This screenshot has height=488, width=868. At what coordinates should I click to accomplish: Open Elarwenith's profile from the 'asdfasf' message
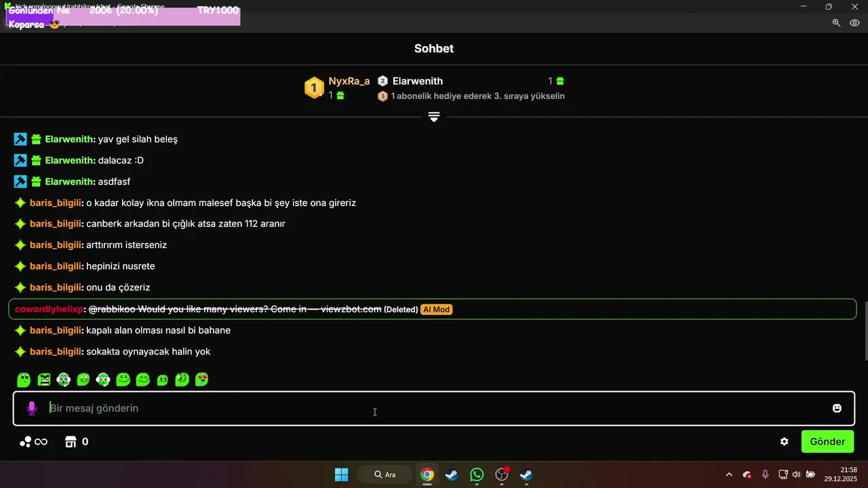point(70,182)
